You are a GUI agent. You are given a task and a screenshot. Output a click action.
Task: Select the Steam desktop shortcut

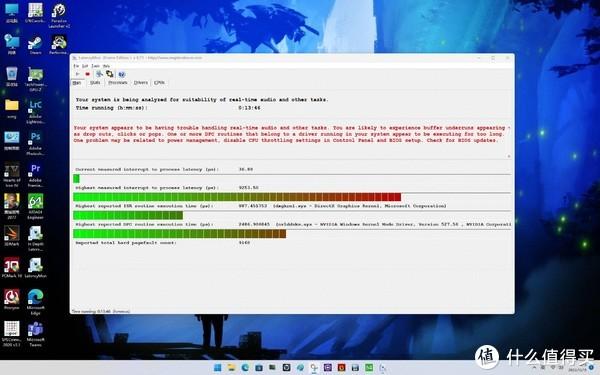[x=35, y=44]
